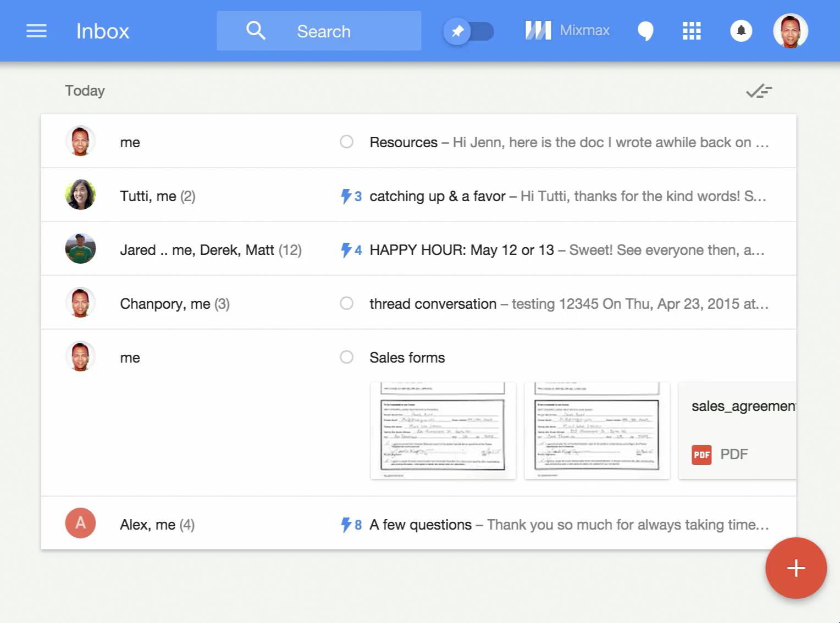Viewport: 840px width, 623px height.
Task: Open the second scanned form attachment thumbnail
Action: 597,431
